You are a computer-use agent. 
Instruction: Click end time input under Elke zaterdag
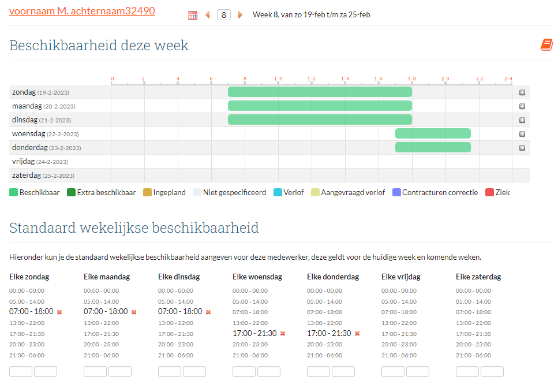click(x=492, y=371)
